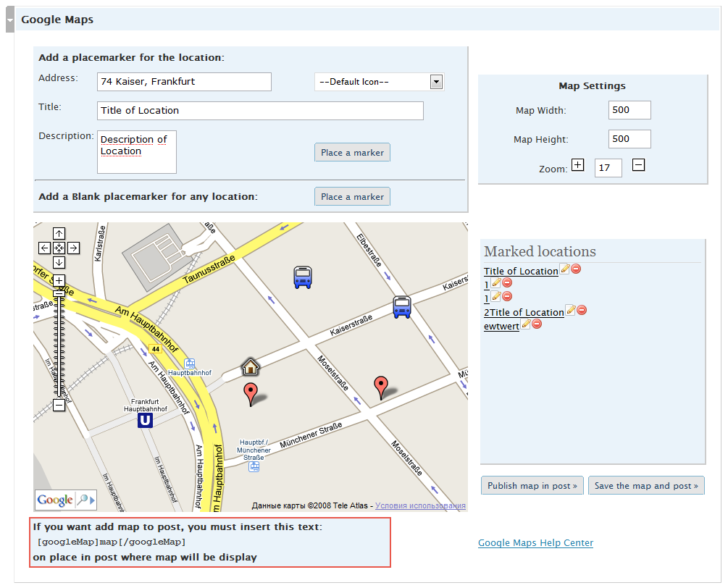
Task: Click the Hauptbahnhof tram station icon
Action: [x=190, y=364]
